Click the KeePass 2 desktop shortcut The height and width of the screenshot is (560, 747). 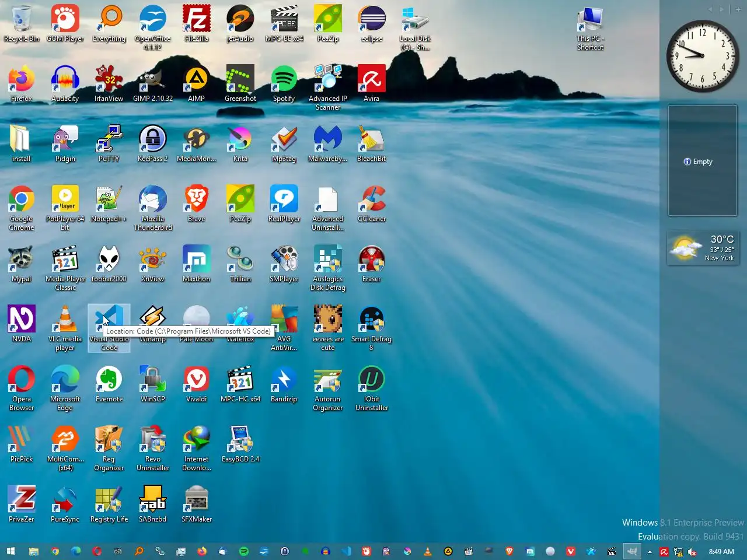click(x=153, y=144)
